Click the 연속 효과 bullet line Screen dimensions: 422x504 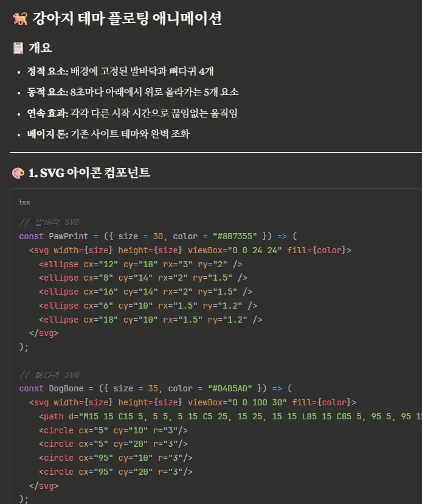pos(133,113)
